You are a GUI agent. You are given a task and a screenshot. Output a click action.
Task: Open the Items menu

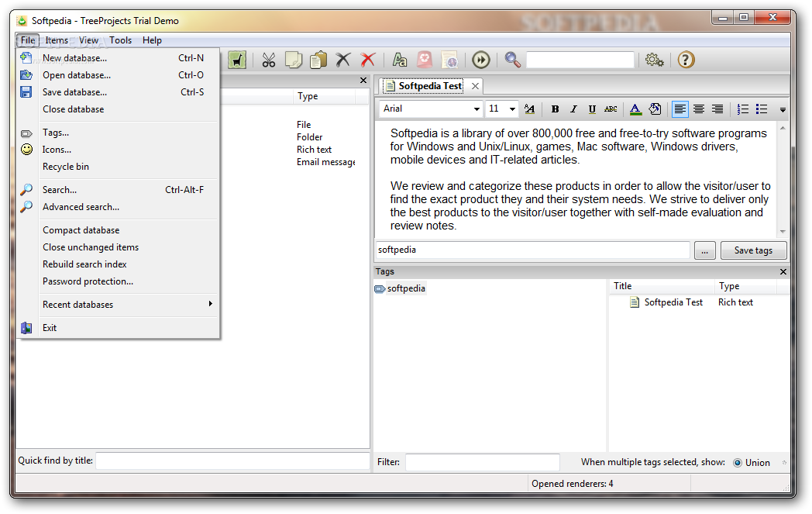tap(57, 40)
